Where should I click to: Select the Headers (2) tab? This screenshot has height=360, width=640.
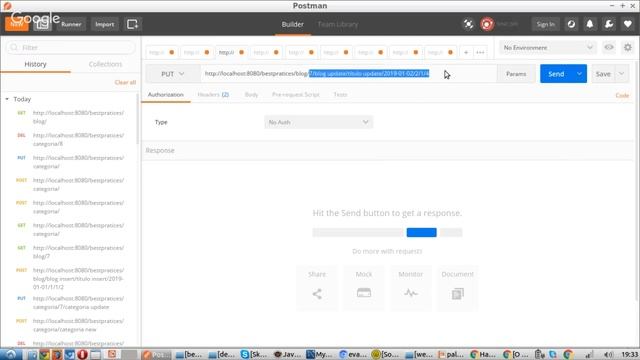tap(213, 95)
